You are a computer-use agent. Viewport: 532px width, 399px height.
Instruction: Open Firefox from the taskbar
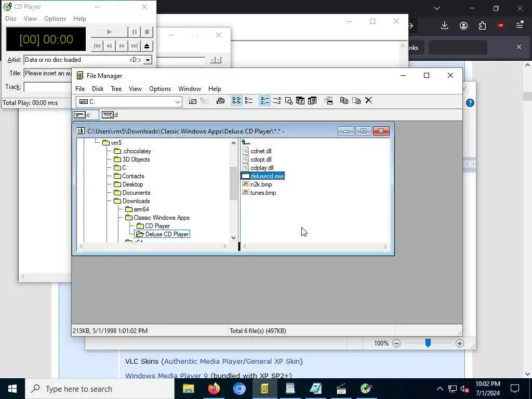point(214,389)
